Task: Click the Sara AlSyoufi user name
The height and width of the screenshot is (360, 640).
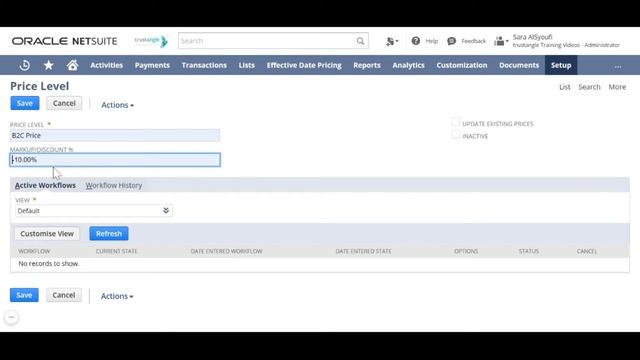Action: pos(532,37)
